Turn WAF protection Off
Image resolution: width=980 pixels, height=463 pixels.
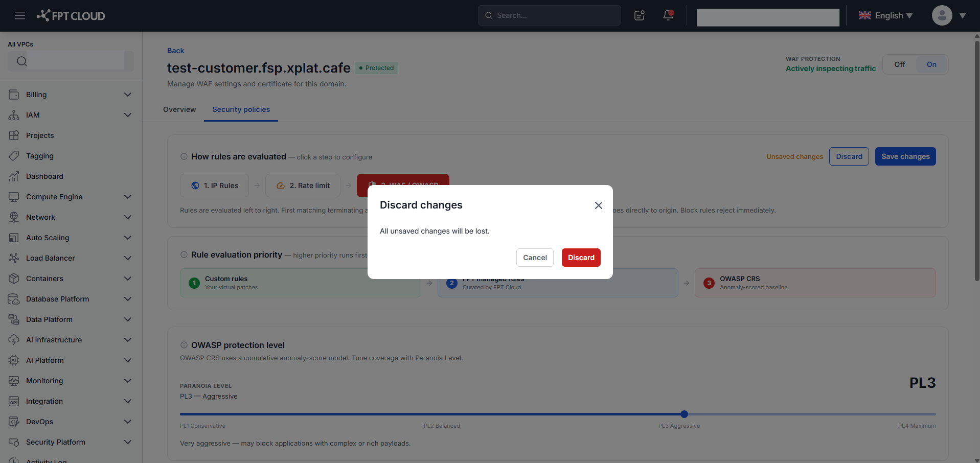pyautogui.click(x=900, y=64)
